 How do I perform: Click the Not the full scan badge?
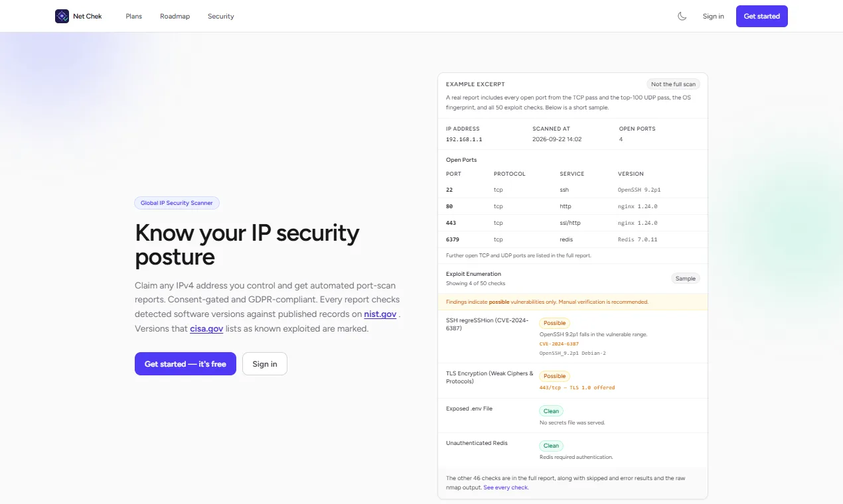click(673, 84)
